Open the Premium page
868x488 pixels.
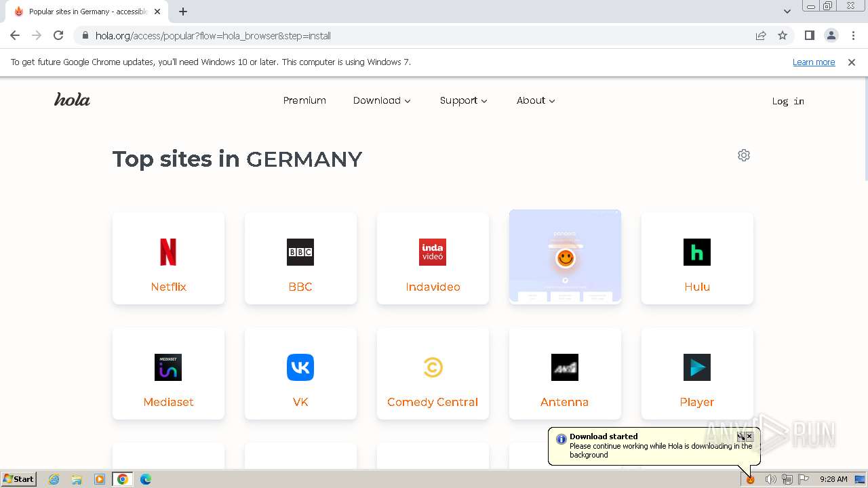point(304,100)
